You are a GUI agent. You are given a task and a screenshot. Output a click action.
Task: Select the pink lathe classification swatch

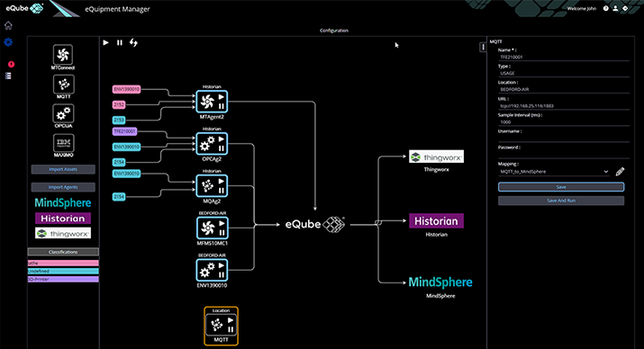pyautogui.click(x=63, y=263)
